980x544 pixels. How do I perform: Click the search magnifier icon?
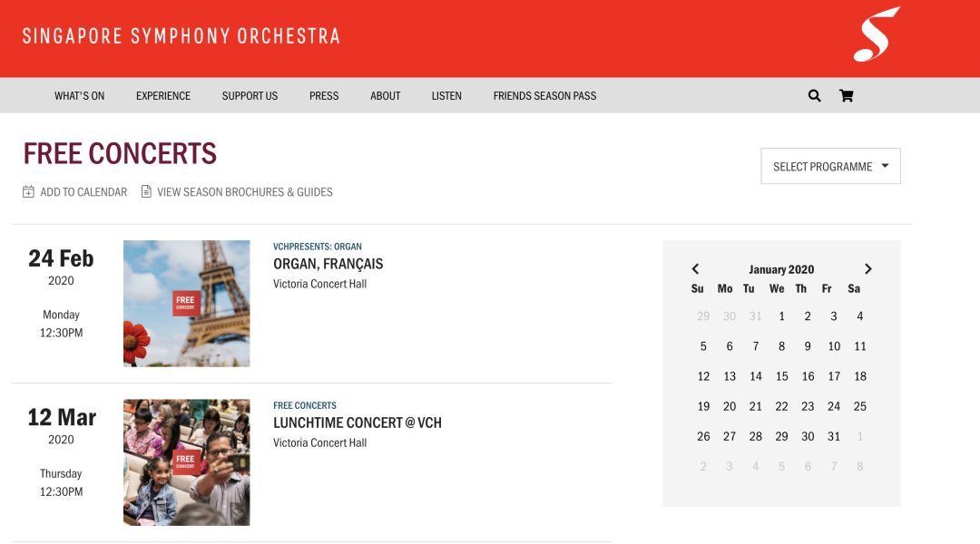tap(814, 95)
